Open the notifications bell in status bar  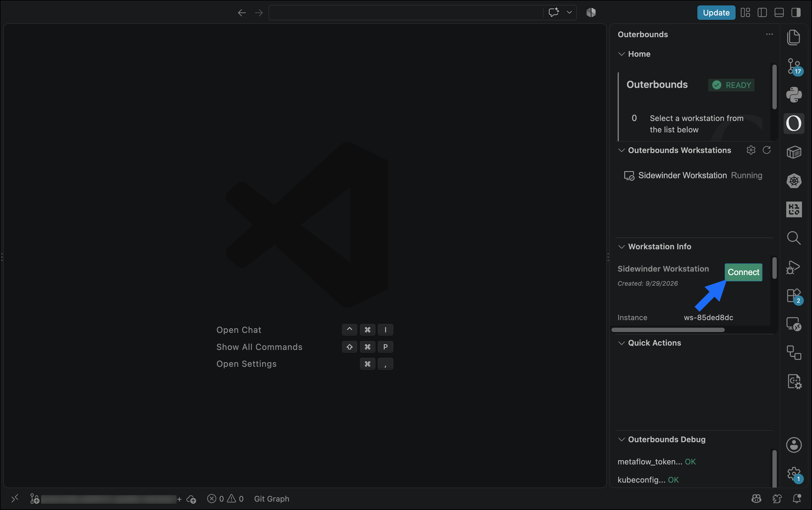[797, 499]
